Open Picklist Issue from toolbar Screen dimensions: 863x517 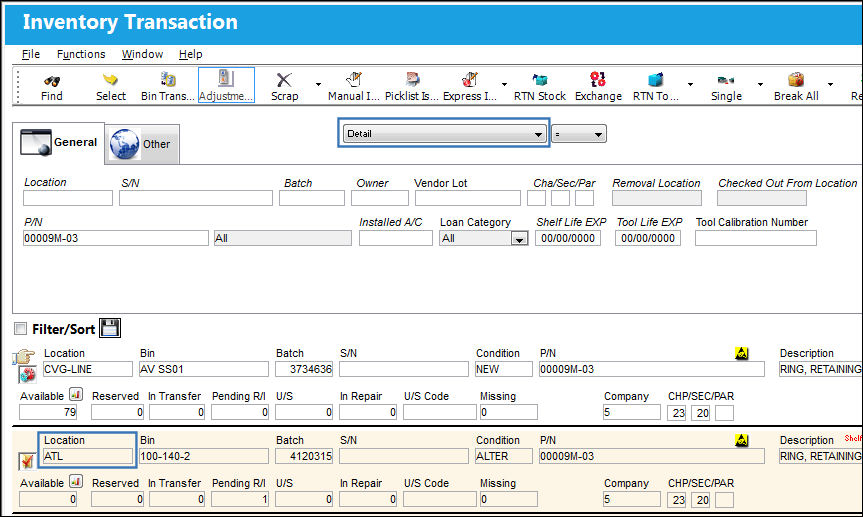(412, 80)
